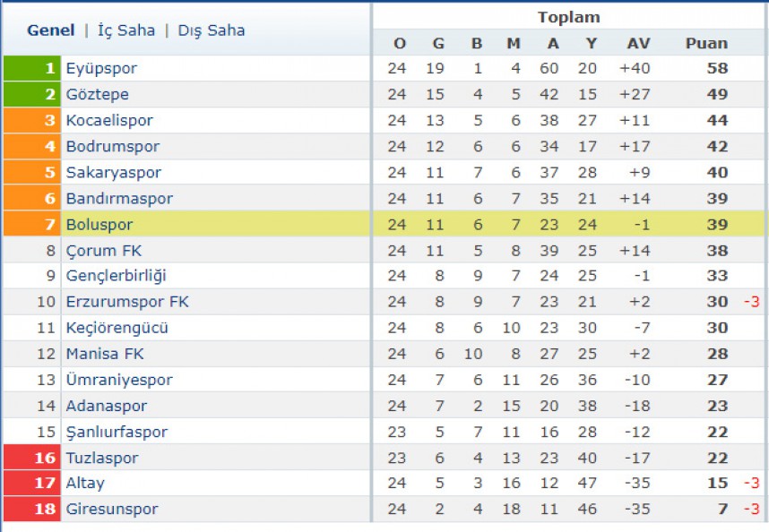Screen dimensions: 769x532
Task: Open the Keçiörengücü team link
Action: [117, 327]
